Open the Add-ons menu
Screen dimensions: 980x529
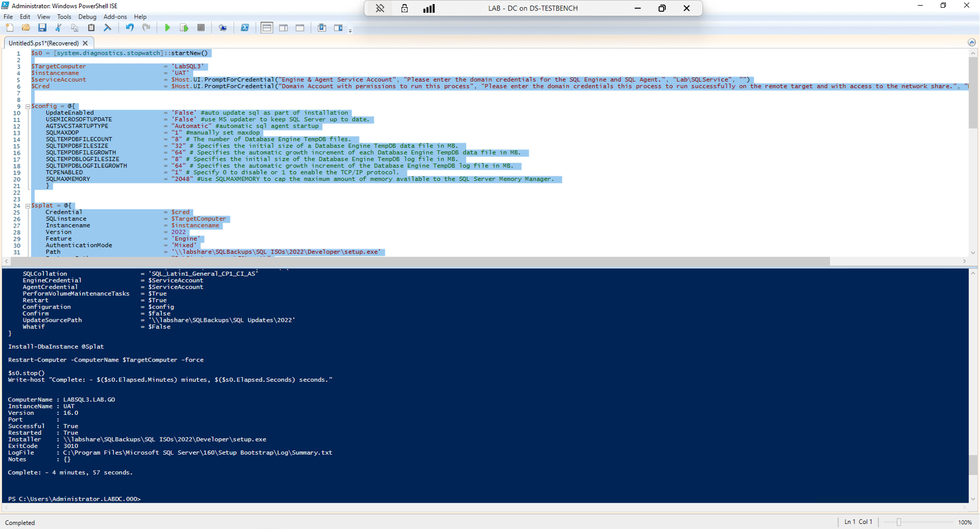(x=115, y=17)
